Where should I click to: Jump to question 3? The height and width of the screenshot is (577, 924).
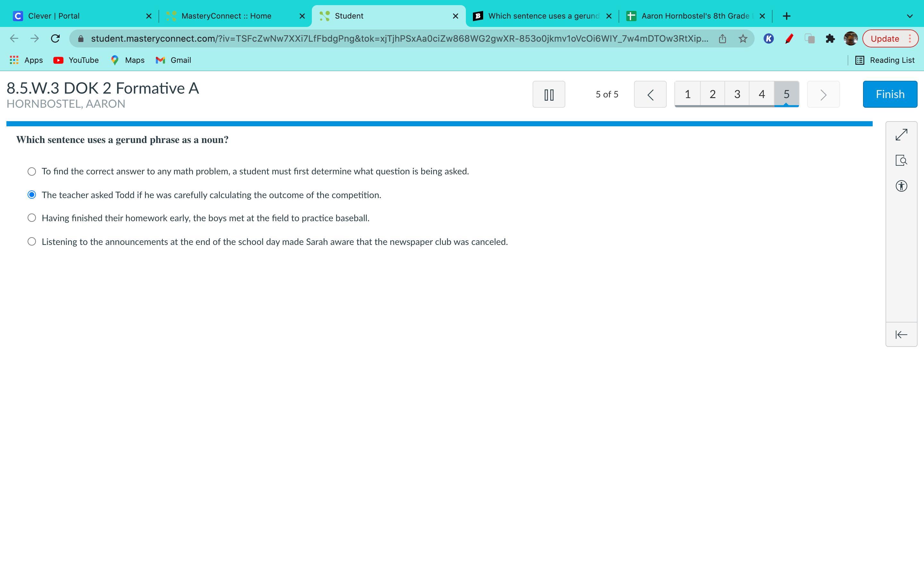point(737,94)
